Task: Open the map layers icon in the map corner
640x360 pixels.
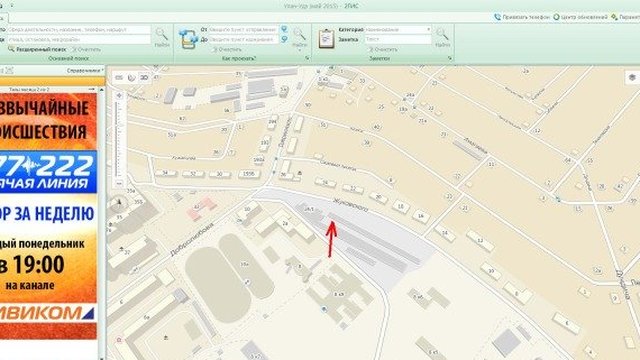Action: point(632,77)
